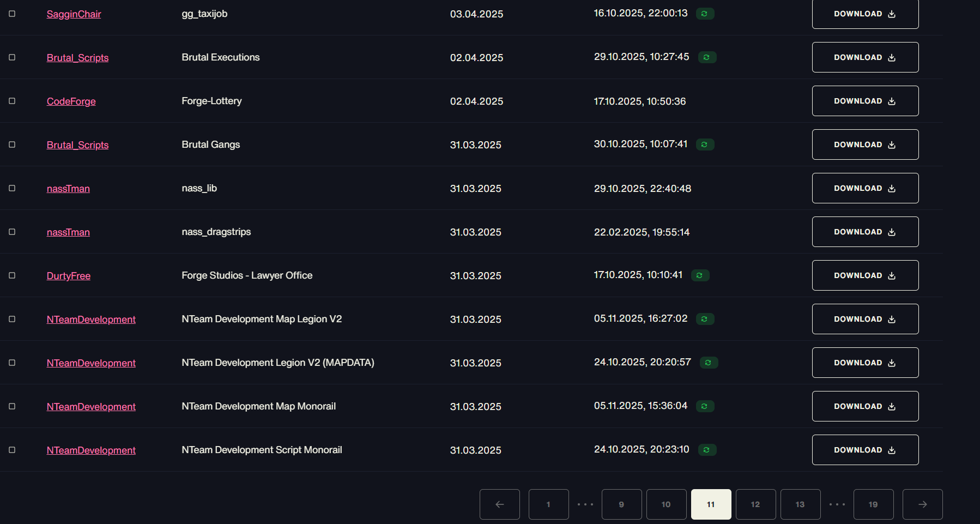Jump to page 1
The image size is (980, 524).
[549, 504]
